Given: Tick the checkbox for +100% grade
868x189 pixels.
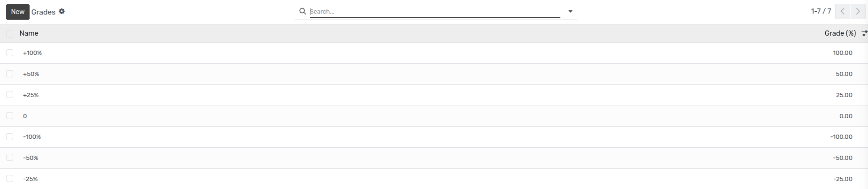Looking at the screenshot, I should point(9,53).
